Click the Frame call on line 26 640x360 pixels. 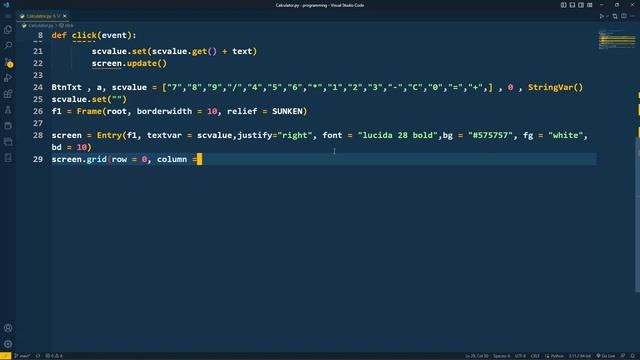(x=89, y=111)
